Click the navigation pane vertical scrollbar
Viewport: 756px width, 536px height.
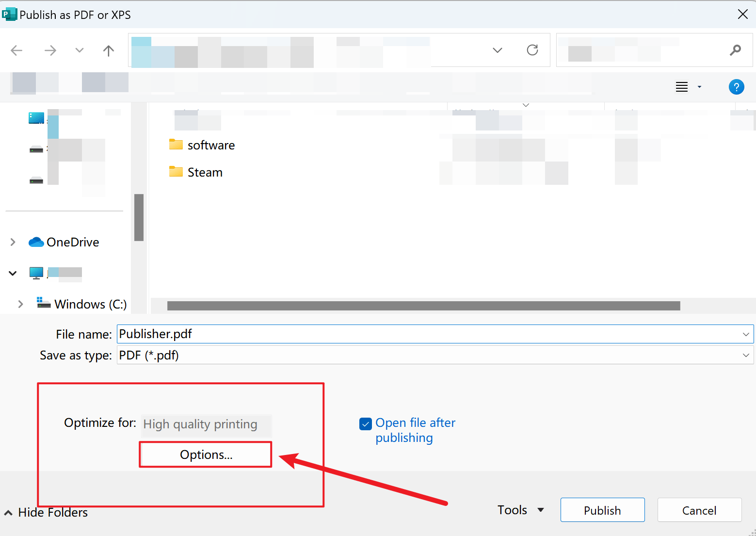pyautogui.click(x=139, y=217)
